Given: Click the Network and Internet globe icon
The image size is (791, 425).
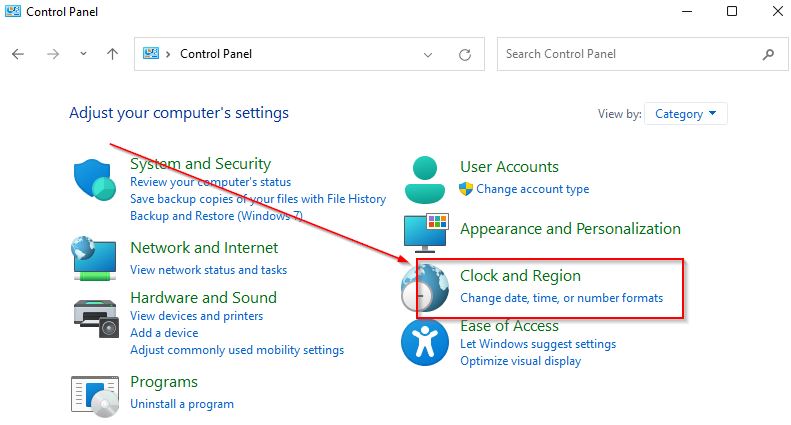Looking at the screenshot, I should coord(94,258).
